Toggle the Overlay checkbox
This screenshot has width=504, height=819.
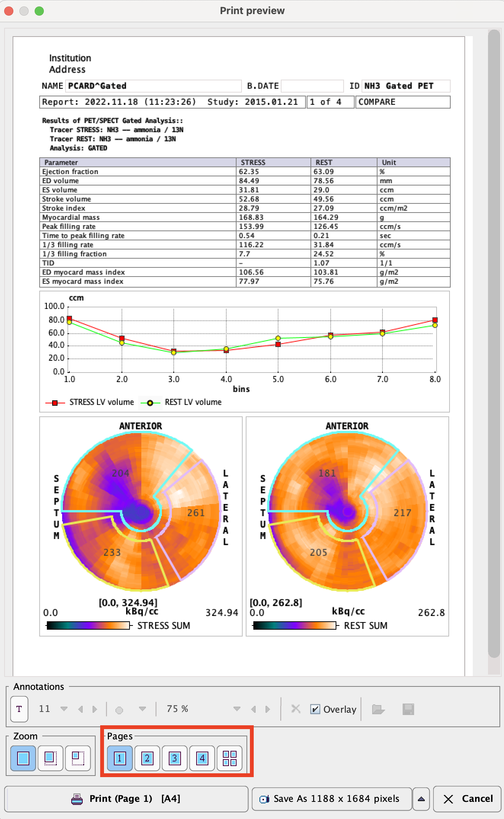315,709
